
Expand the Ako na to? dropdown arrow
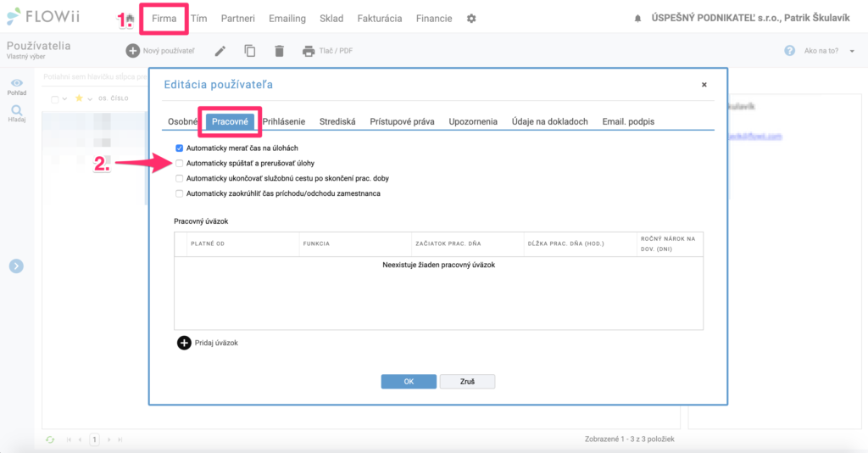click(x=852, y=51)
